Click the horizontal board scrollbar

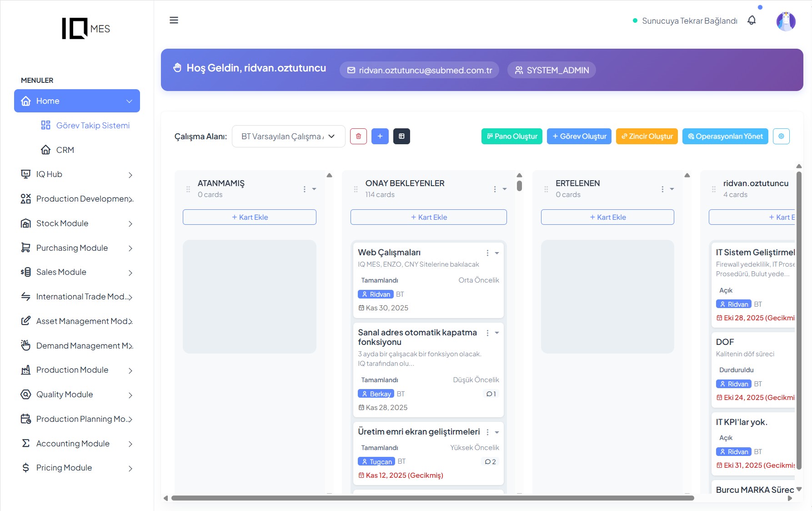tap(432, 498)
